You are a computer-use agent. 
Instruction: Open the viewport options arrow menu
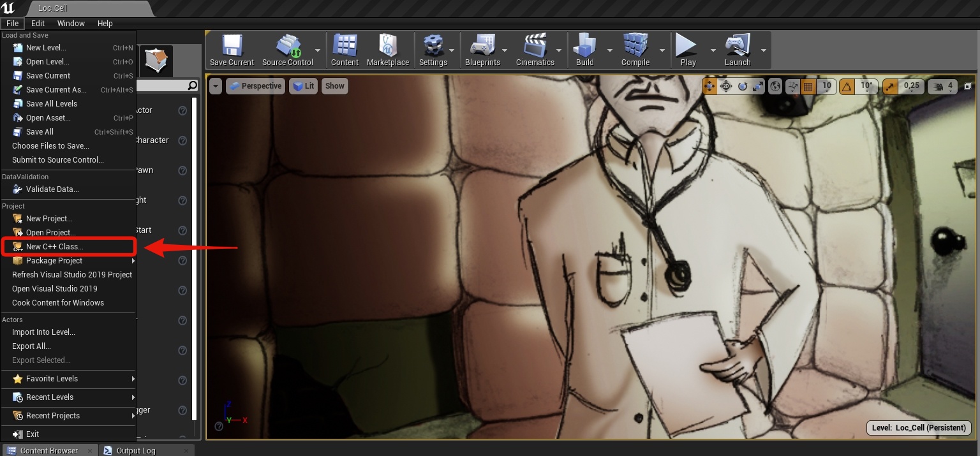[x=216, y=86]
